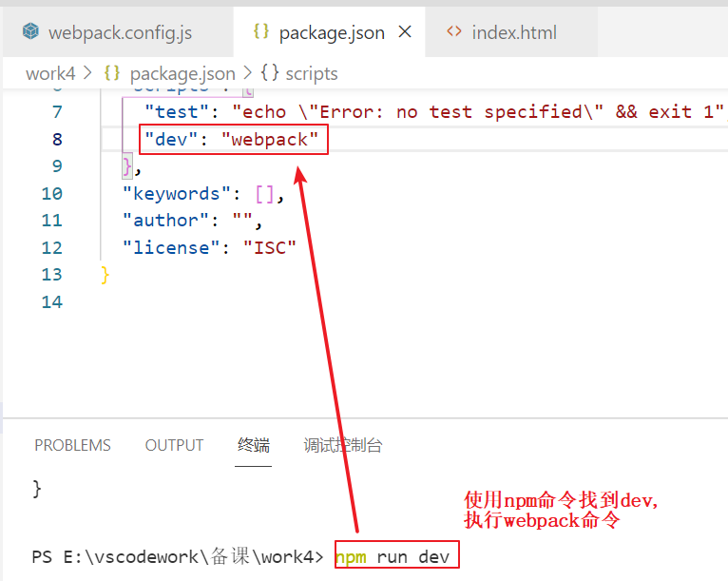Expand the work4 breadcrumb folder

(51, 73)
